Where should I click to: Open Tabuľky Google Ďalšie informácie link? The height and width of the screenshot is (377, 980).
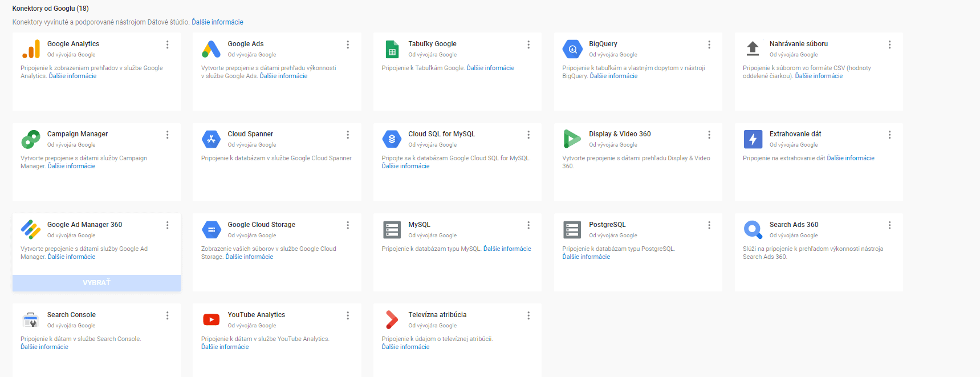(490, 68)
